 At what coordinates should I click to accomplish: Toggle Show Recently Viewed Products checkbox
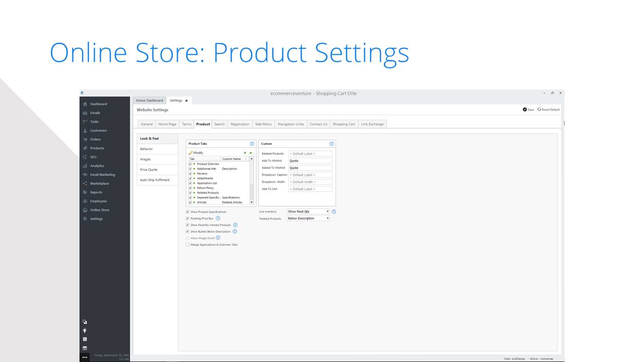(188, 225)
